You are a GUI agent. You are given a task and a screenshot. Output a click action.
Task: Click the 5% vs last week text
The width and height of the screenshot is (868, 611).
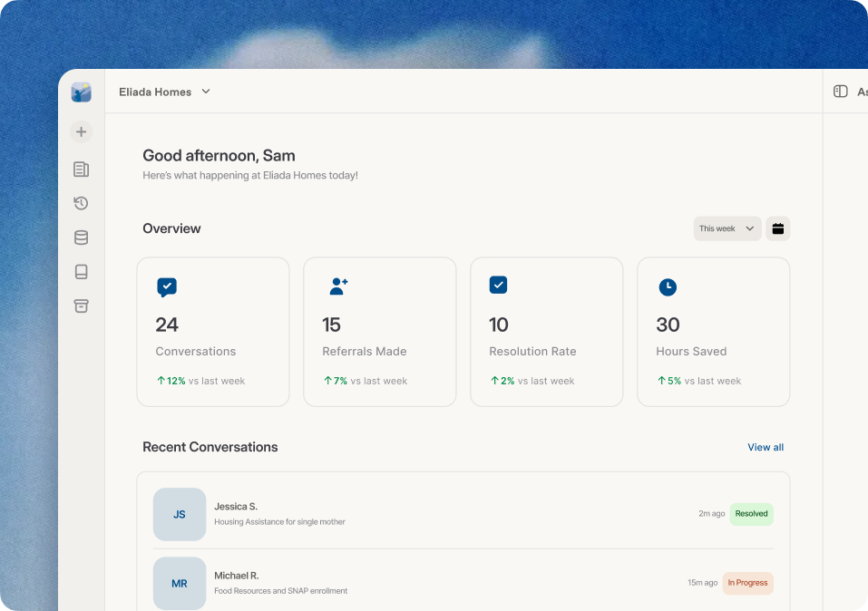(699, 381)
